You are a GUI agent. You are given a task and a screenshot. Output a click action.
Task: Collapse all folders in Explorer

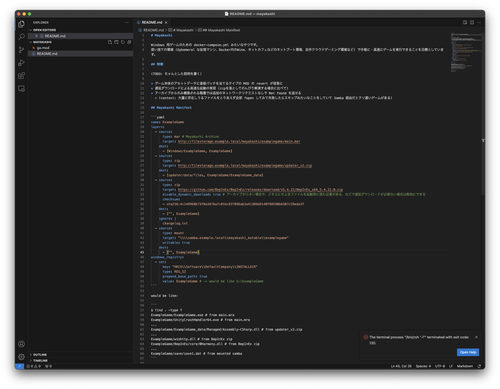[x=129, y=42]
